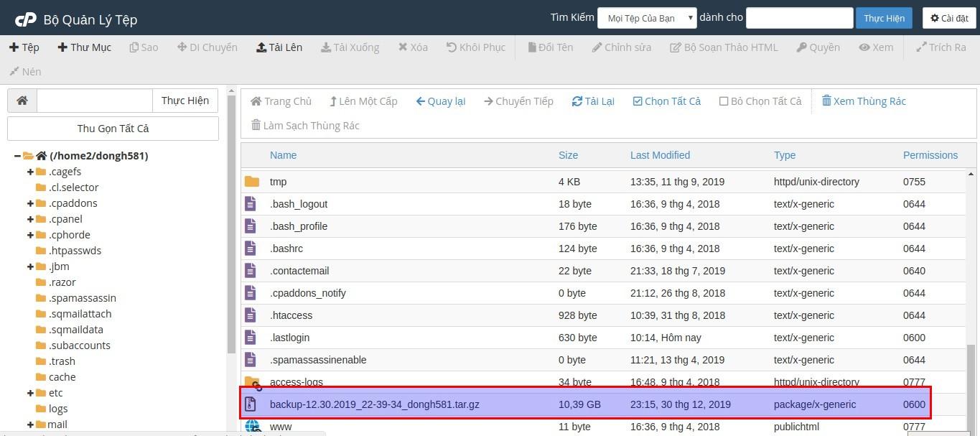Click the tmp folder icon

[x=251, y=182]
